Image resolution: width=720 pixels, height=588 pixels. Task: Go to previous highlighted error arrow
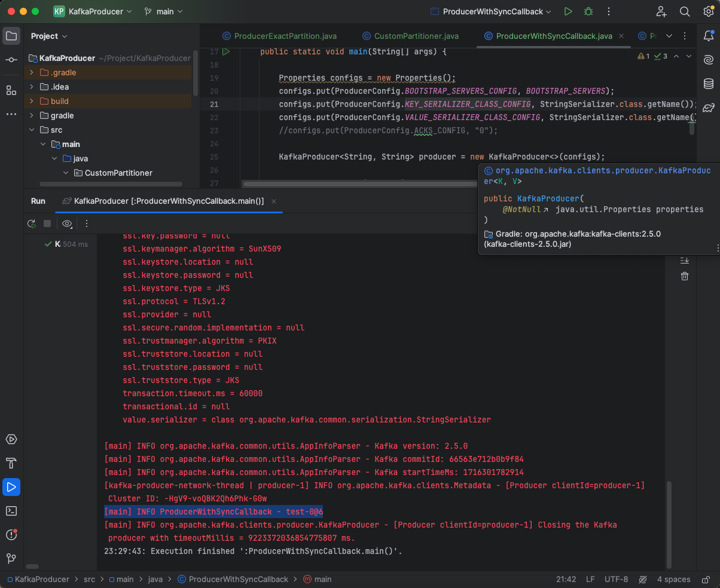(x=676, y=56)
